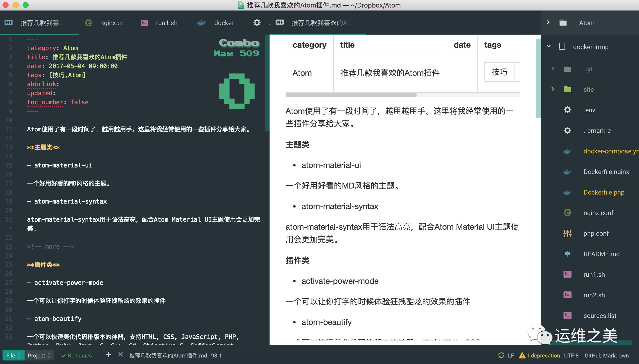Click terminal icon beside run1.sh in tree
This screenshot has height=364, width=639.
point(567,274)
